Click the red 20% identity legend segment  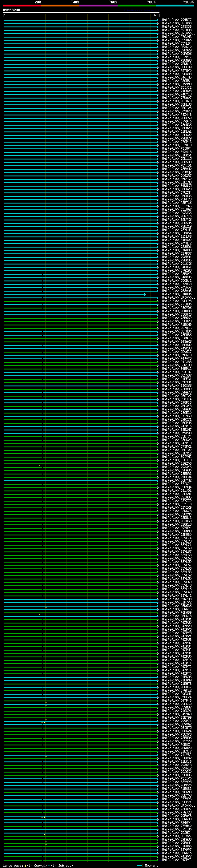(22, 6)
